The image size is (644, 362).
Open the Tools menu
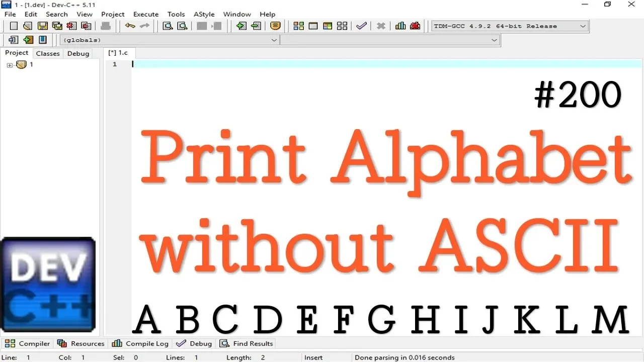[176, 14]
